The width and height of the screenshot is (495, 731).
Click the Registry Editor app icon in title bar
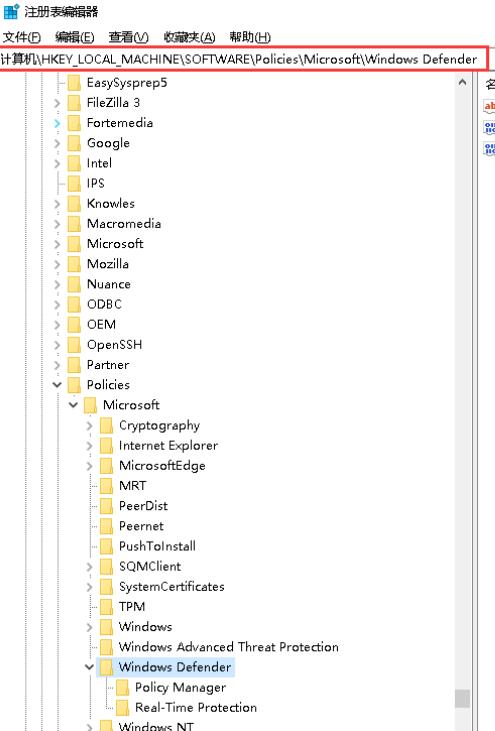tap(11, 11)
